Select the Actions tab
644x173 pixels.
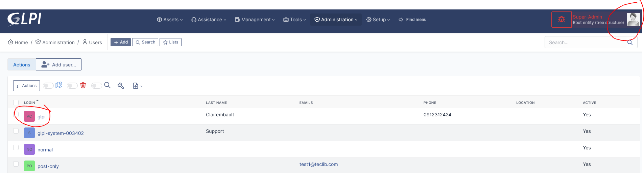(22, 64)
